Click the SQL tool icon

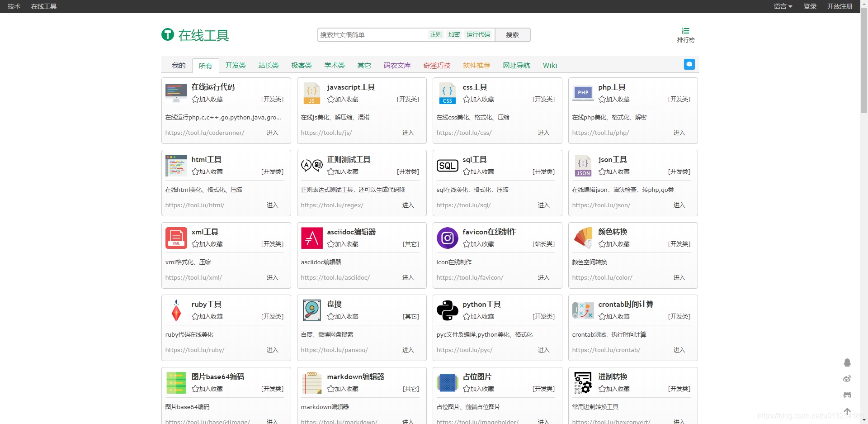(x=448, y=166)
